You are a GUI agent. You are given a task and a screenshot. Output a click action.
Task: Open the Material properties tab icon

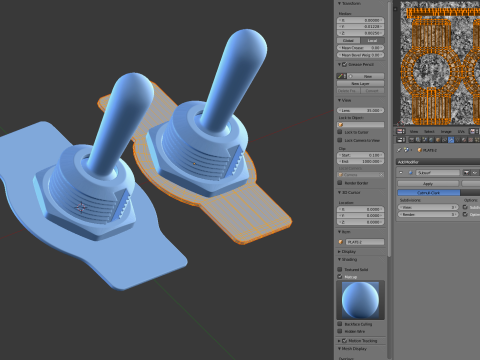464,140
